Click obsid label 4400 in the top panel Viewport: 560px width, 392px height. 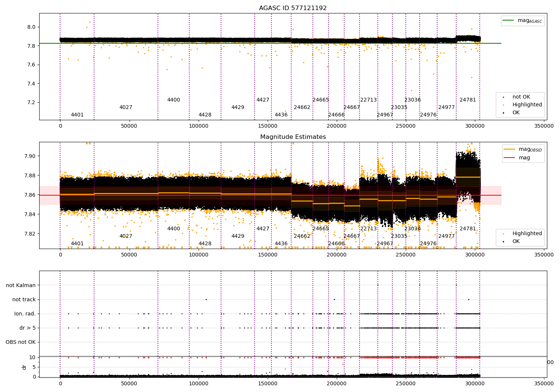coord(174,100)
